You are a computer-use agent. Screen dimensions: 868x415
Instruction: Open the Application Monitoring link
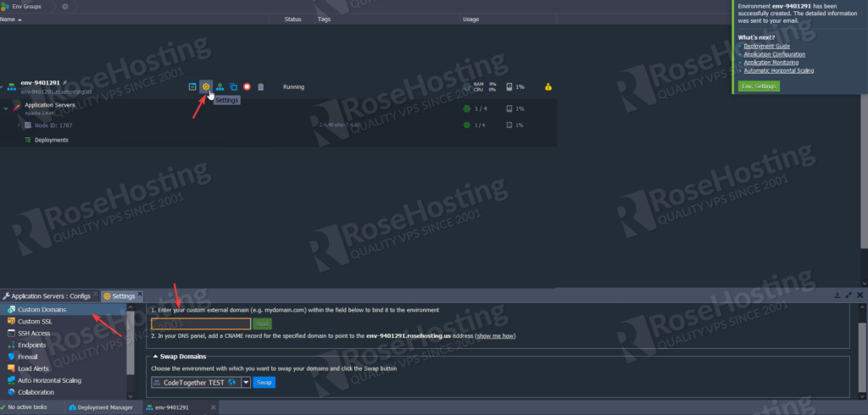[771, 63]
